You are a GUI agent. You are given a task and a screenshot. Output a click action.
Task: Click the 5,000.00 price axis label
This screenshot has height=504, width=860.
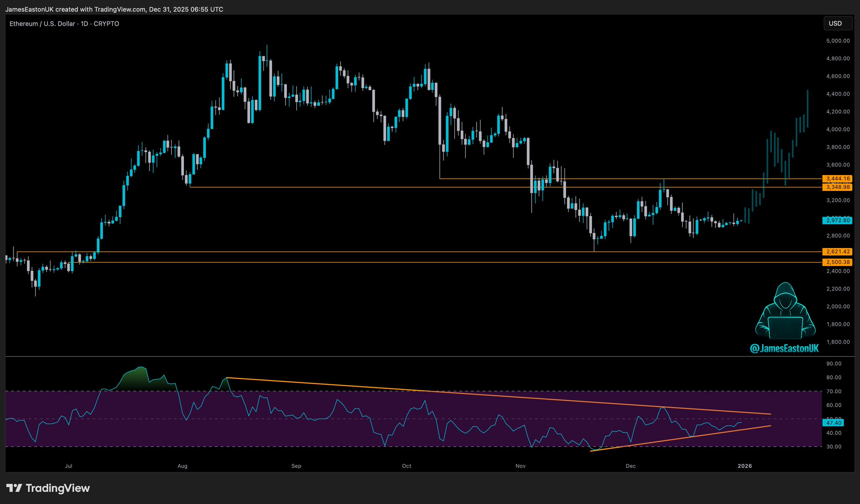(838, 41)
